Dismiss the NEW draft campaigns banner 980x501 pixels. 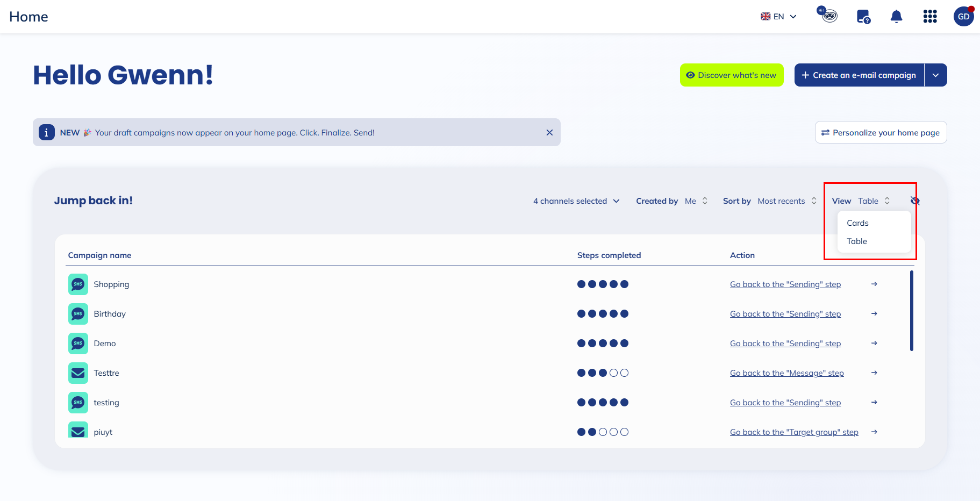(549, 133)
